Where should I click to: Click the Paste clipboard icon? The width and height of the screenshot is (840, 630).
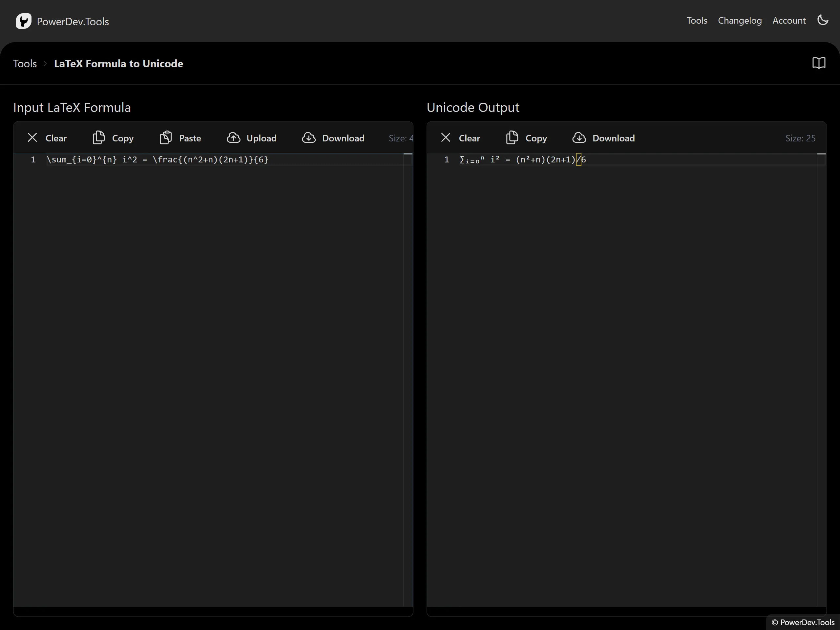pyautogui.click(x=166, y=138)
